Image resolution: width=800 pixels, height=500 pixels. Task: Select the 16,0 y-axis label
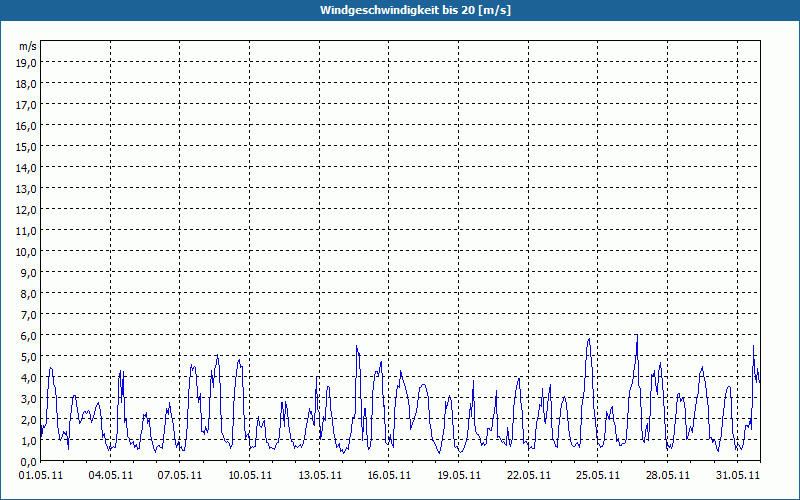(27, 126)
